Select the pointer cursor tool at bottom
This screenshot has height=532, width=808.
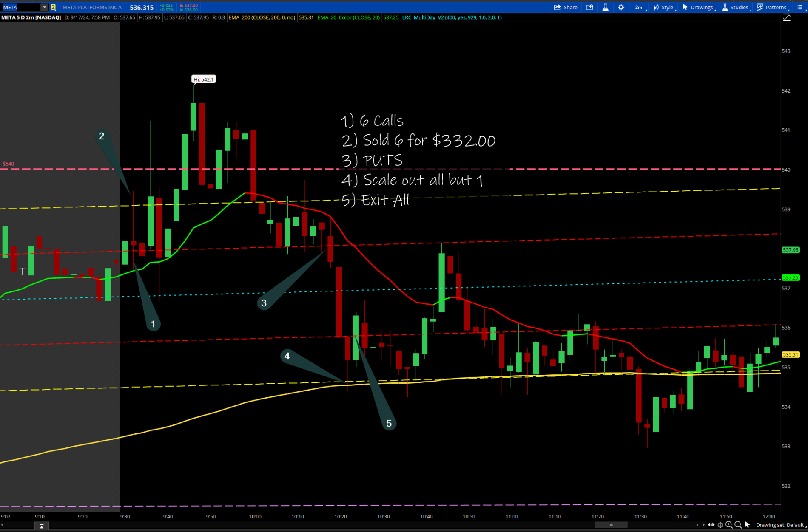[747, 525]
